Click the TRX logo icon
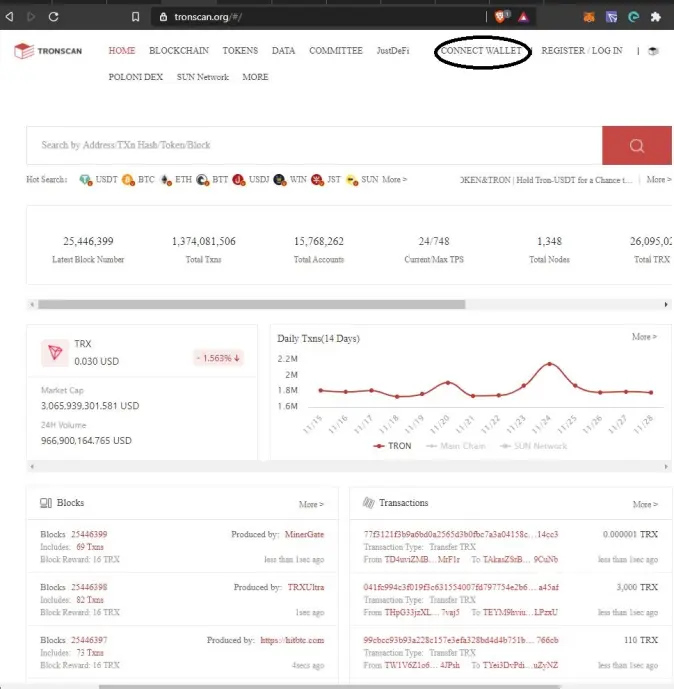Screen dimensions: 674x689 pos(55,352)
